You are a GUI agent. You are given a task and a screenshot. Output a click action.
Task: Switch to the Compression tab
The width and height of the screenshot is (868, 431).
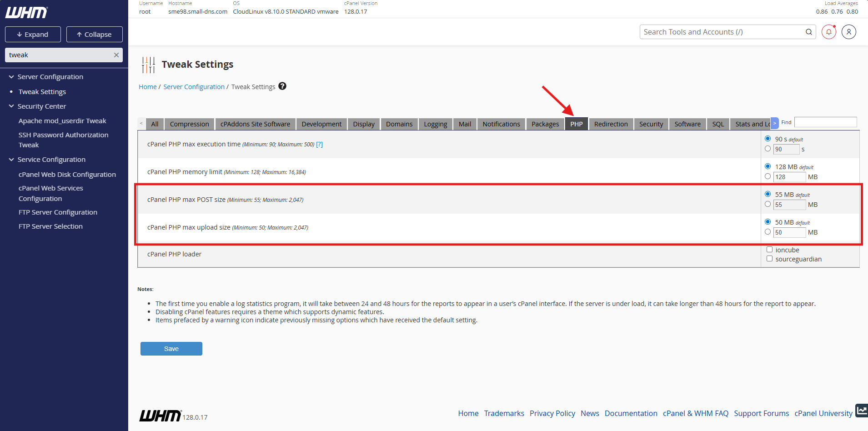point(189,124)
